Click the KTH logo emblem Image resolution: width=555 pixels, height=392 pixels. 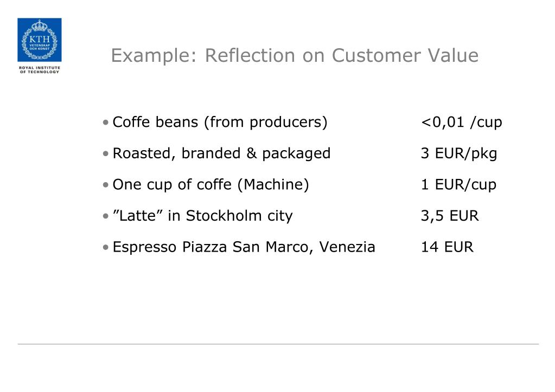(39, 40)
